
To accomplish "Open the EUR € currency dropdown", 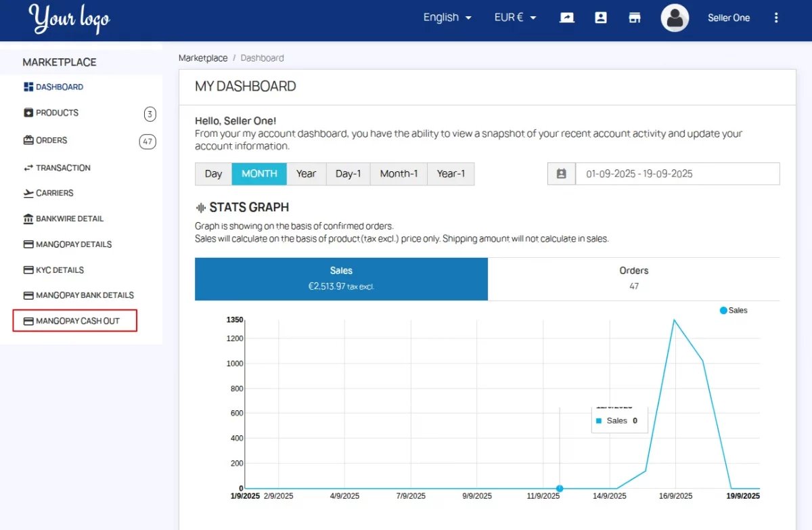I will point(515,18).
